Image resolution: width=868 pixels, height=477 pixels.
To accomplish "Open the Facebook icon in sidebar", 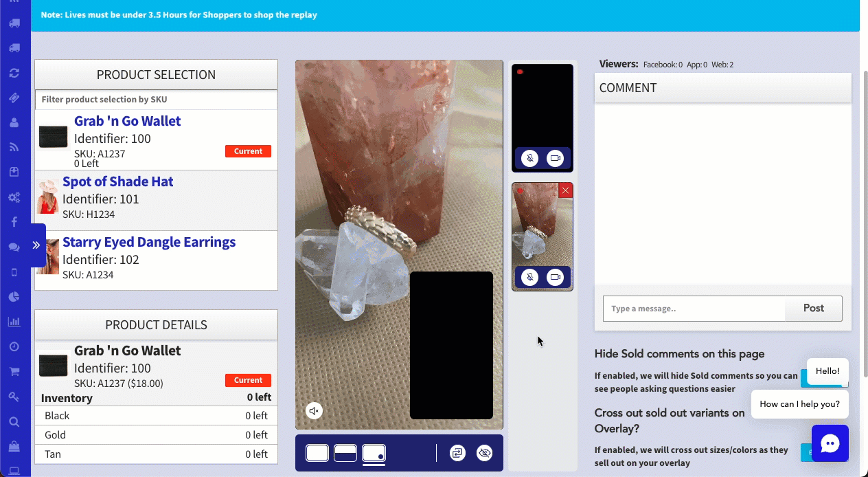I will click(x=14, y=222).
